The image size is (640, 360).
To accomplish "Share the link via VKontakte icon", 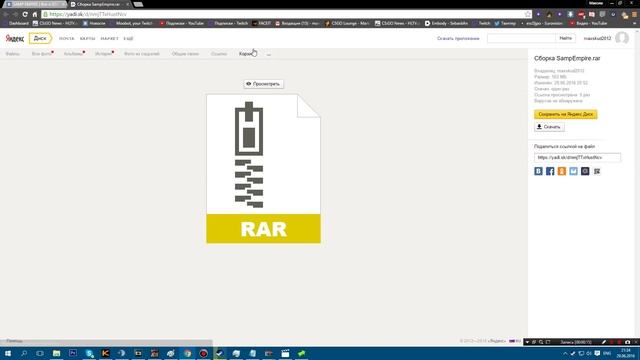I will [x=538, y=171].
